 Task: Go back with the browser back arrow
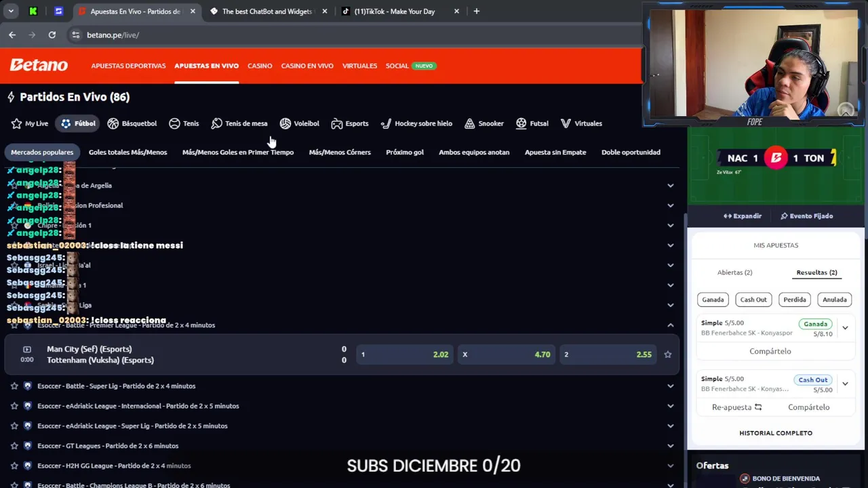pos(12,35)
